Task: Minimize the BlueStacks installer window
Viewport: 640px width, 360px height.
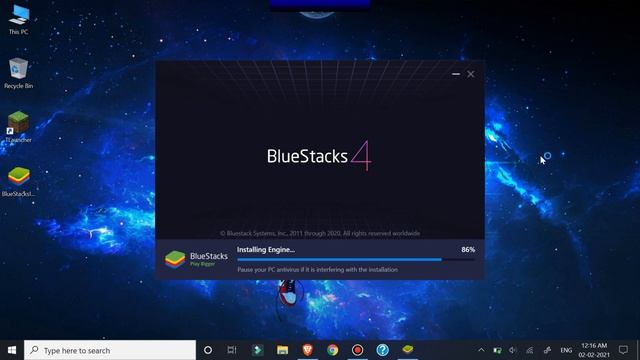Action: (x=456, y=74)
